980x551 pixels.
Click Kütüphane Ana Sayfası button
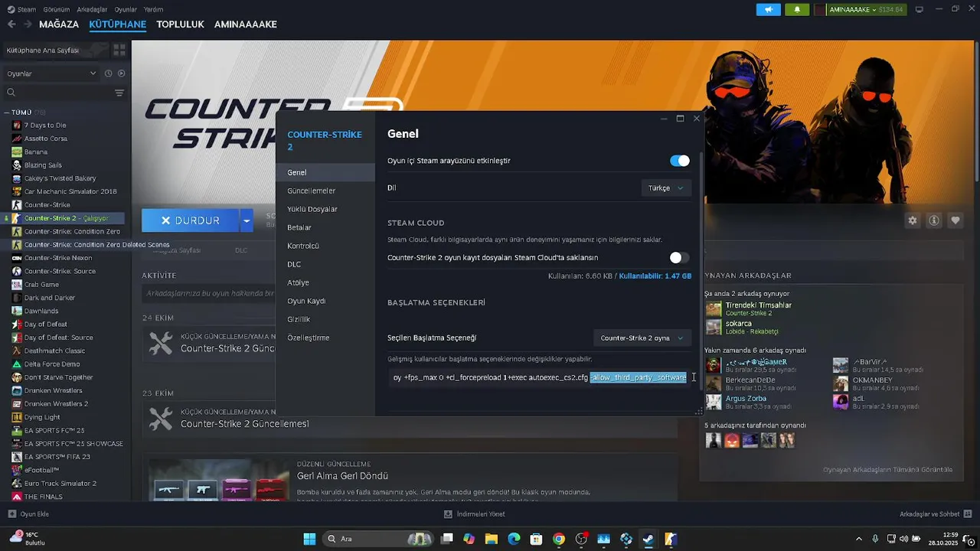click(56, 50)
